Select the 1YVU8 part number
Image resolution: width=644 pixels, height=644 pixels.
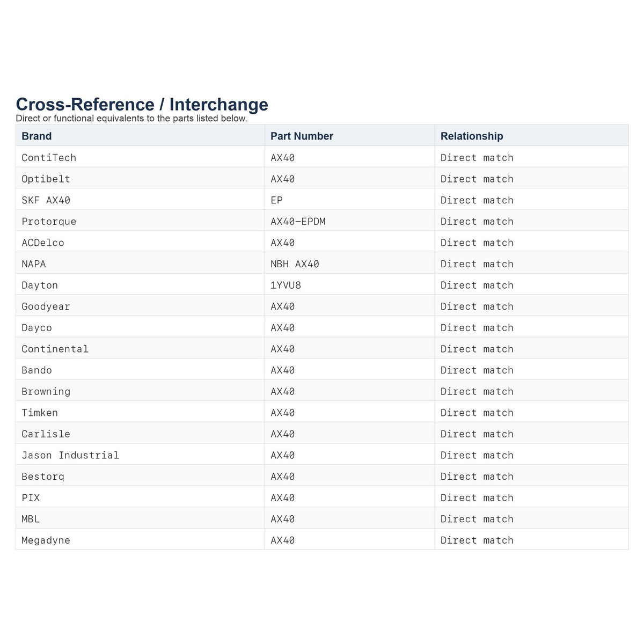click(x=286, y=286)
